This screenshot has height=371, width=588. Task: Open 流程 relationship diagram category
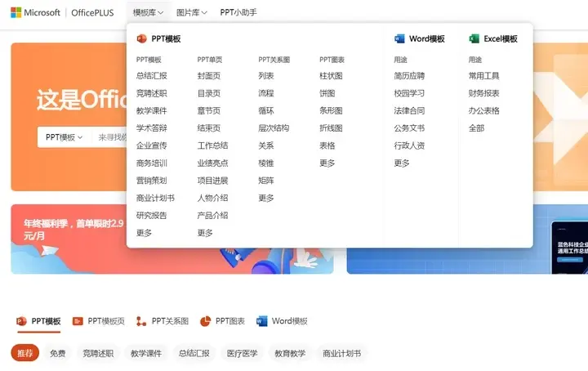point(266,93)
